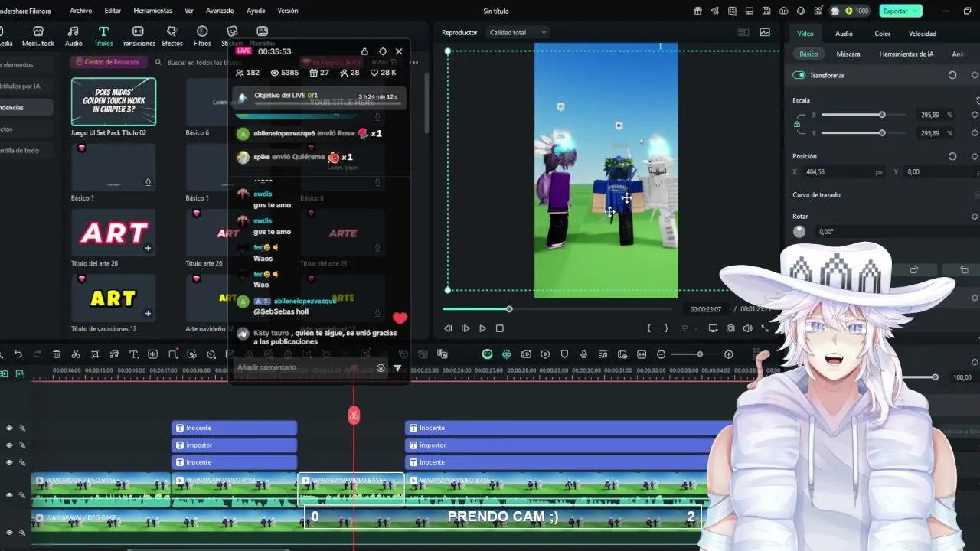Click the Rotar dial knob

coord(799,232)
